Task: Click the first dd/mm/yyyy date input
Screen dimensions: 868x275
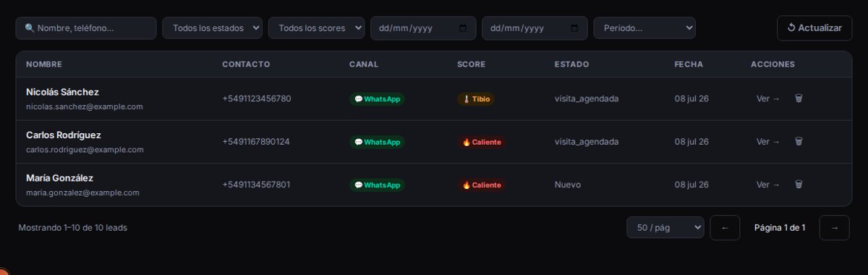Action: click(423, 28)
